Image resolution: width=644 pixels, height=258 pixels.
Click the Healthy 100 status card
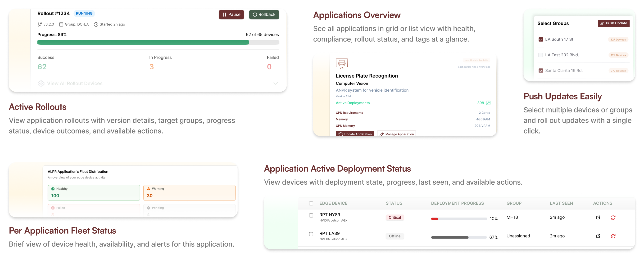pos(94,193)
